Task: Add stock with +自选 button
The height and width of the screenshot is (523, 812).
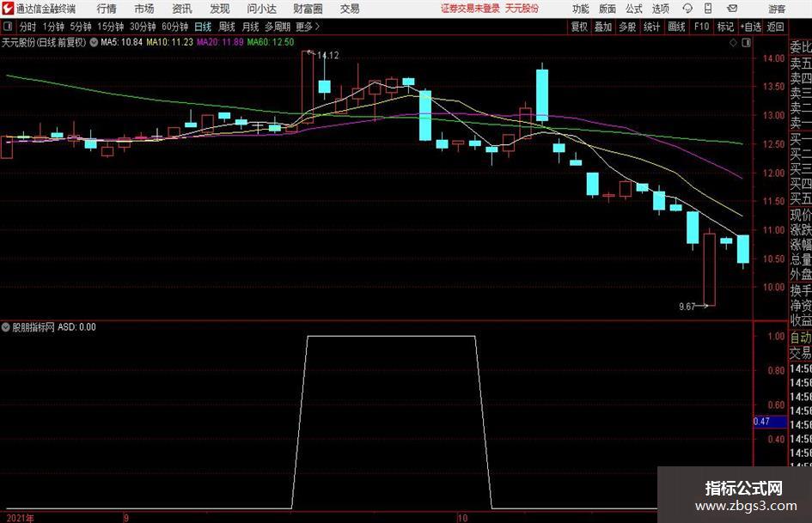Action: (751, 27)
